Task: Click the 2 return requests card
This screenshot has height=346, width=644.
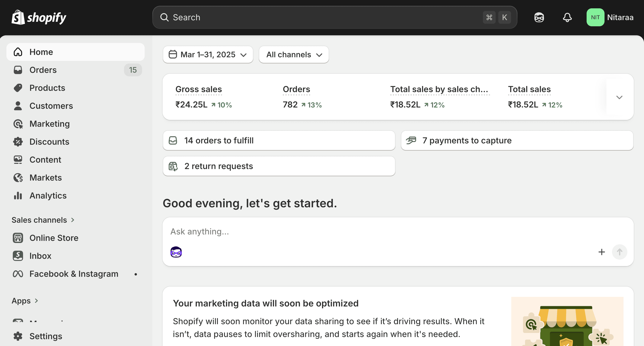Action: (x=279, y=166)
